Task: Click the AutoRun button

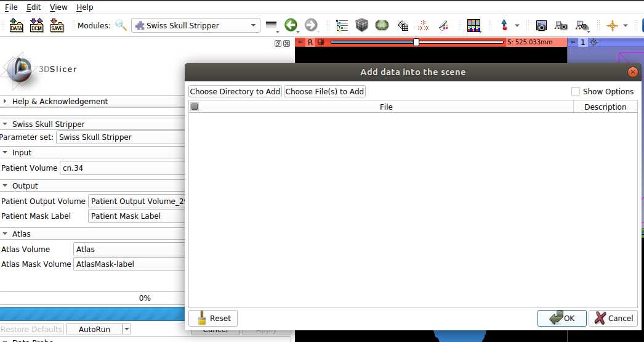Action: (94, 329)
